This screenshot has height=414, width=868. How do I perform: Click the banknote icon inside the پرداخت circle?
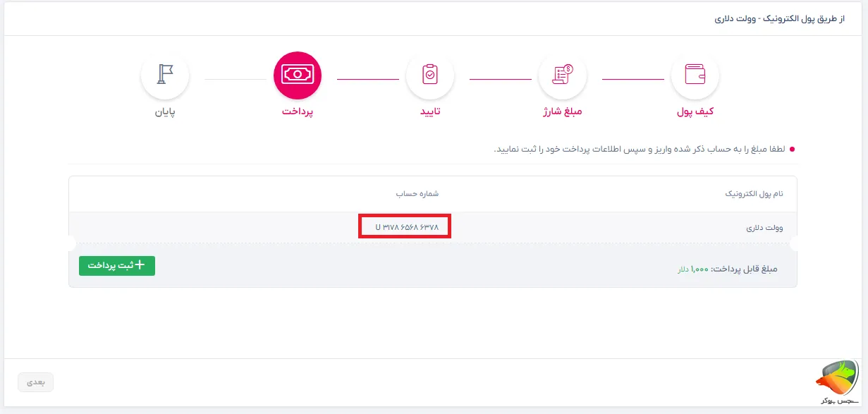(298, 75)
